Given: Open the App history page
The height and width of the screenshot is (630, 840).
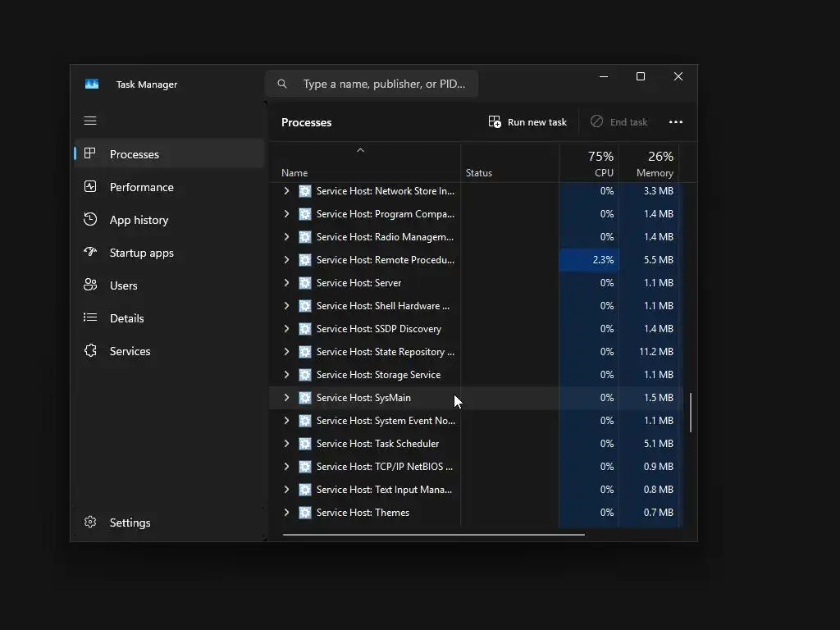Looking at the screenshot, I should 169,220.
